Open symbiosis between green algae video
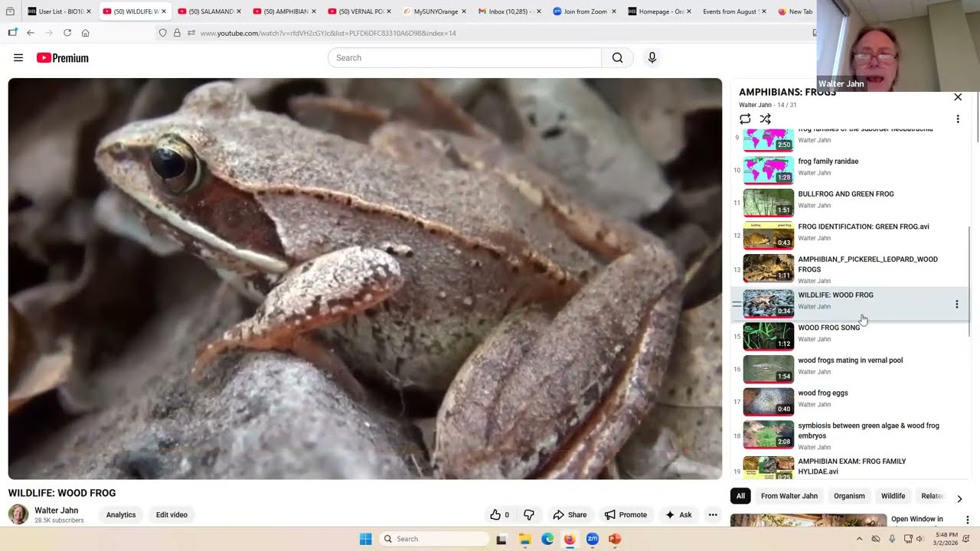980x551 pixels. point(850,435)
